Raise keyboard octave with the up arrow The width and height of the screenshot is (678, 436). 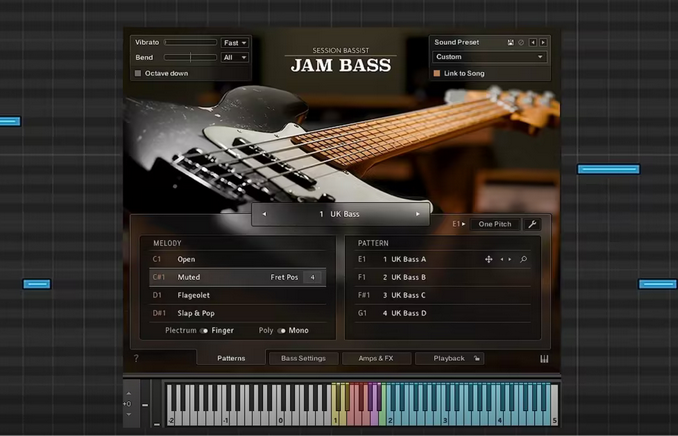pos(128,394)
